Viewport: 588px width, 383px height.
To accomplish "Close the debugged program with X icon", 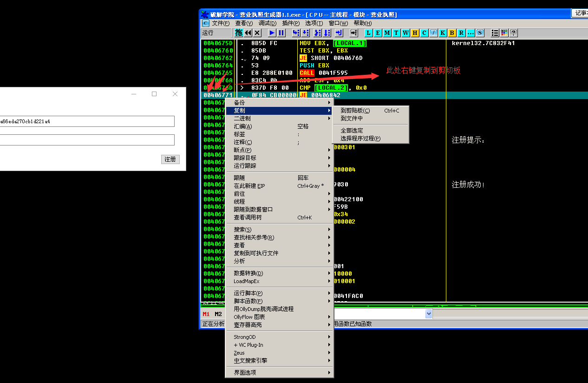I will tap(257, 33).
